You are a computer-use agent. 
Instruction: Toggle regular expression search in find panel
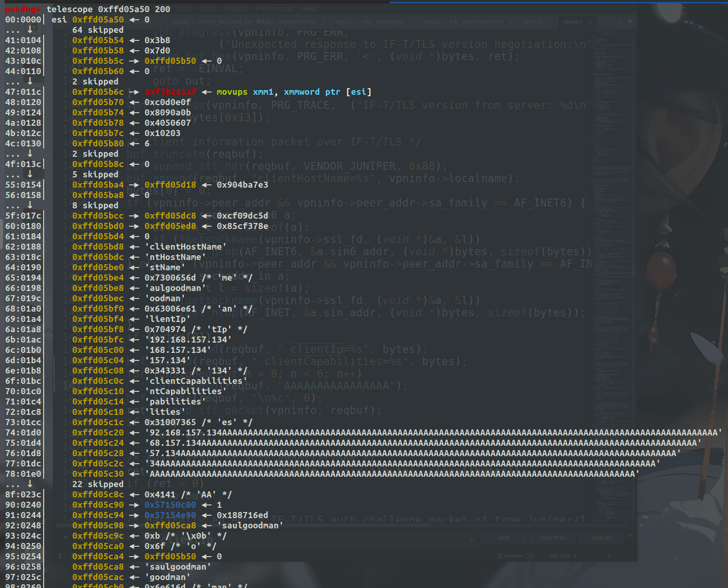63,538
